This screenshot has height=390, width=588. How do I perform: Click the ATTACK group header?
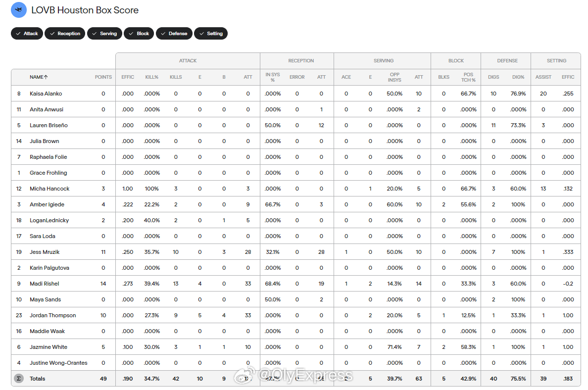tap(188, 60)
